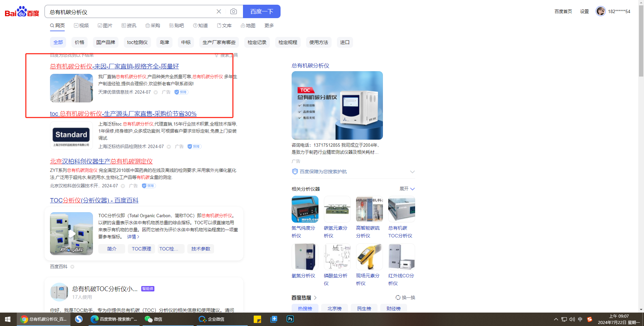Open 更多 in the search category bar
The height and width of the screenshot is (326, 644).
coord(269,26)
